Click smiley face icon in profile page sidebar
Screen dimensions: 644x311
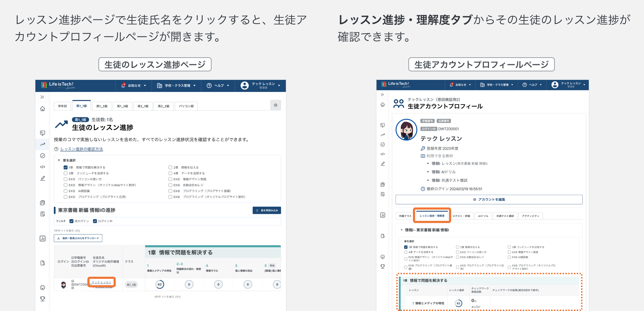tap(383, 257)
